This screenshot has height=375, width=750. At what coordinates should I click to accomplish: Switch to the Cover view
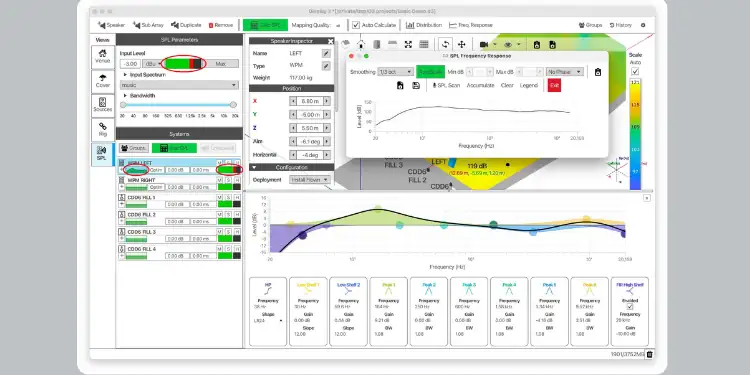[102, 81]
